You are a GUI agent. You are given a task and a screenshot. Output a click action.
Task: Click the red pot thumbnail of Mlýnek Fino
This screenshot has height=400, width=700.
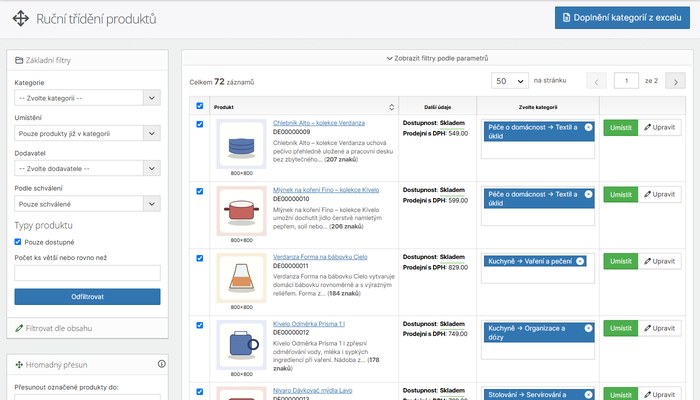coord(242,211)
